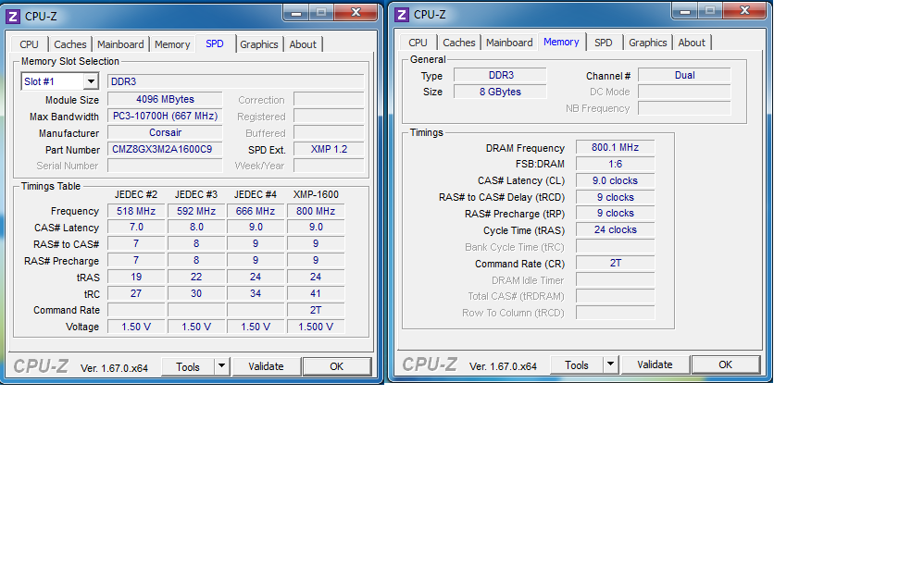Click Tools button in right window
The width and height of the screenshot is (924, 568).
(576, 364)
